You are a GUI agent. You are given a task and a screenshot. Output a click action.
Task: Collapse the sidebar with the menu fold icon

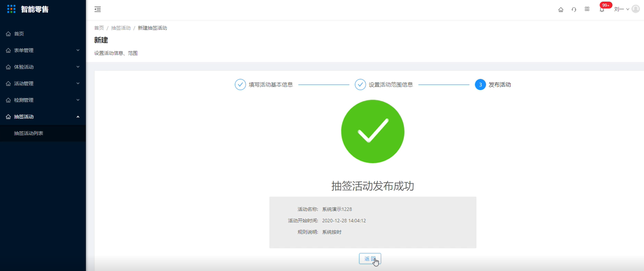click(98, 9)
